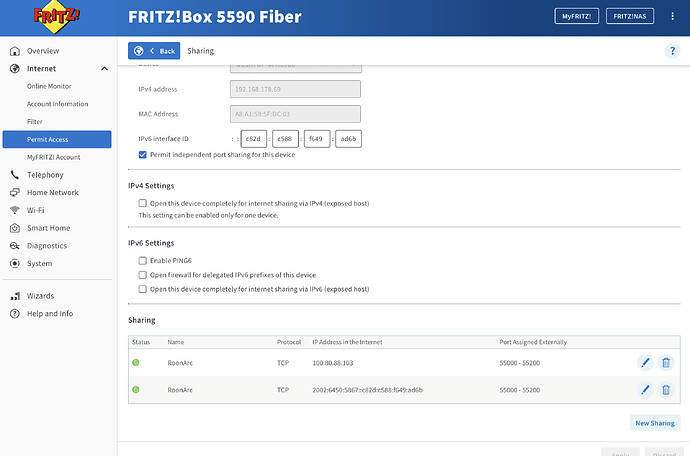
Task: Click the IP address 100.80.88.103 cell
Action: coord(333,363)
